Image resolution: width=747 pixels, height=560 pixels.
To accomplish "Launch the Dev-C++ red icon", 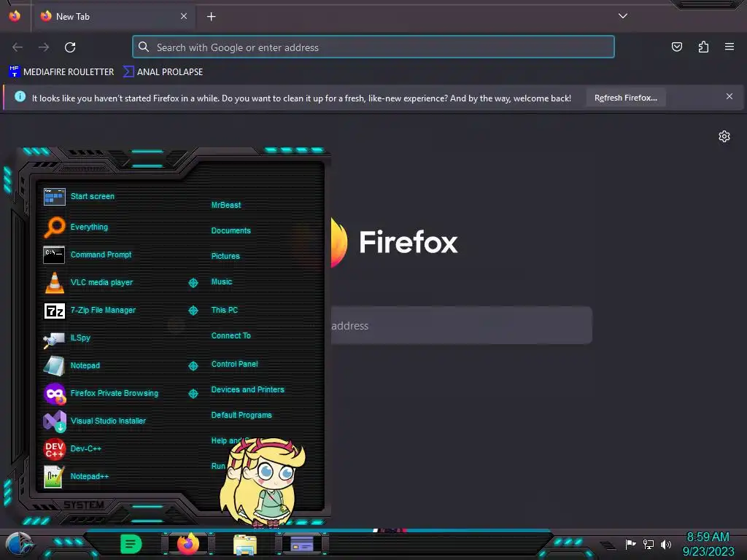I will (54, 448).
